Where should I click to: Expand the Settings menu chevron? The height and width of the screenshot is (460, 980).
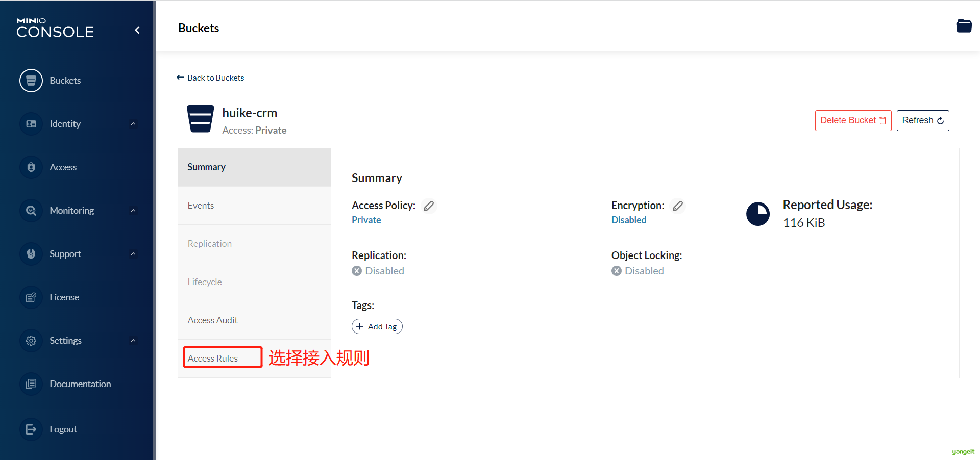[x=133, y=341]
